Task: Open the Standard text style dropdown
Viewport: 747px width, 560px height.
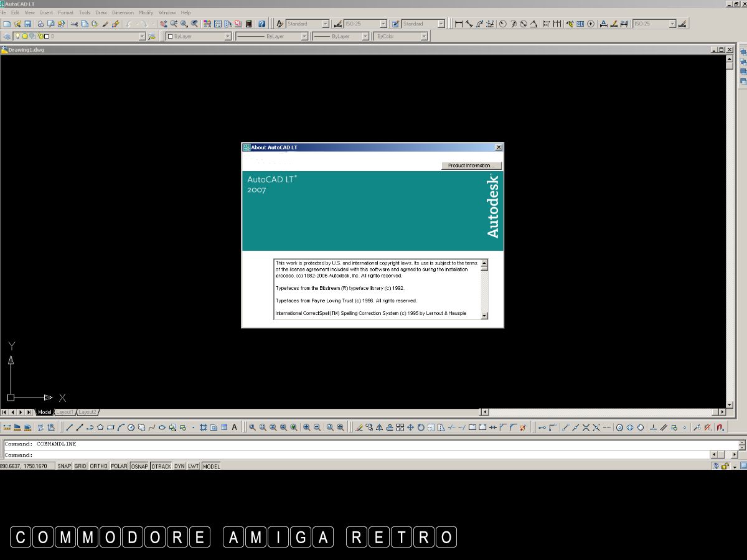Action: pyautogui.click(x=326, y=24)
